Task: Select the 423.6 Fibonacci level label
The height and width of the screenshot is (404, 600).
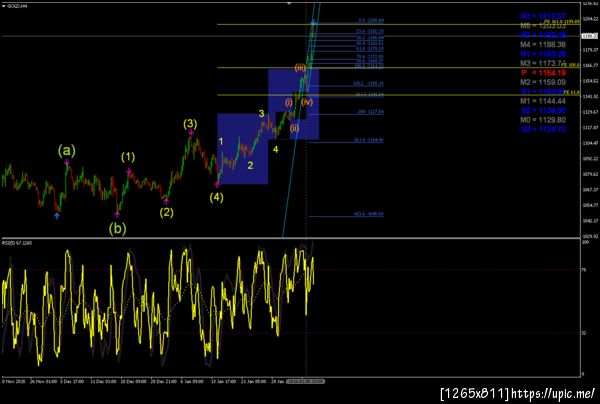Action: (369, 214)
